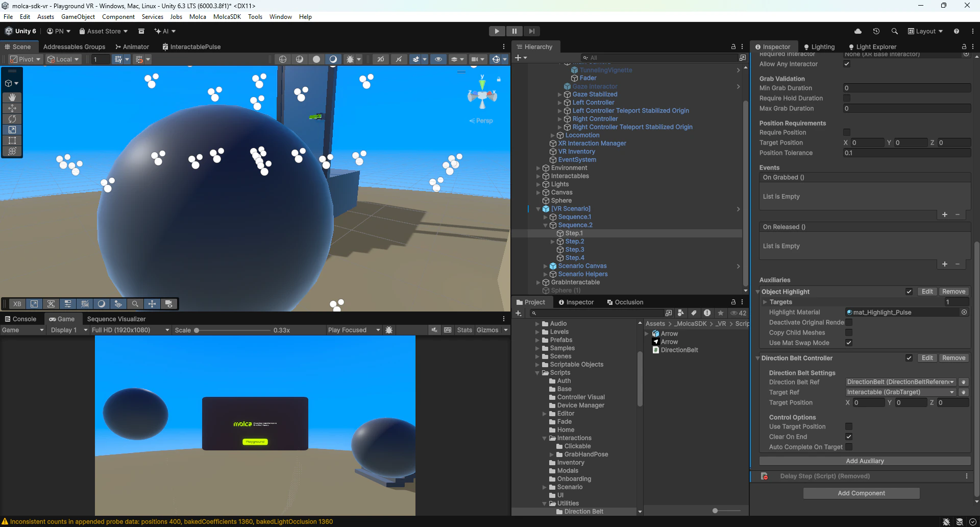Enable Auto Complete On Target checkbox
Viewport: 980px width, 527px height.
coord(849,447)
